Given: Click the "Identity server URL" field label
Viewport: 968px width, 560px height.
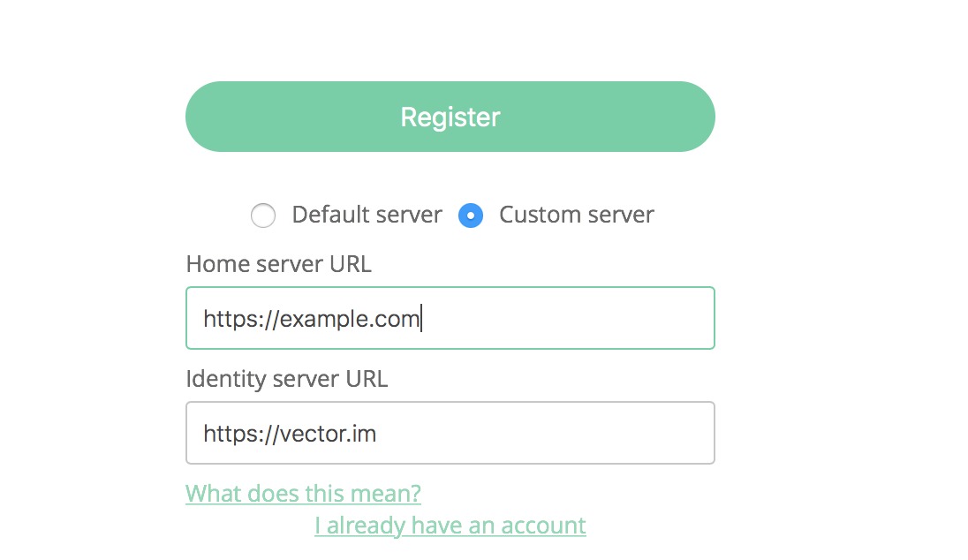Looking at the screenshot, I should point(286,378).
